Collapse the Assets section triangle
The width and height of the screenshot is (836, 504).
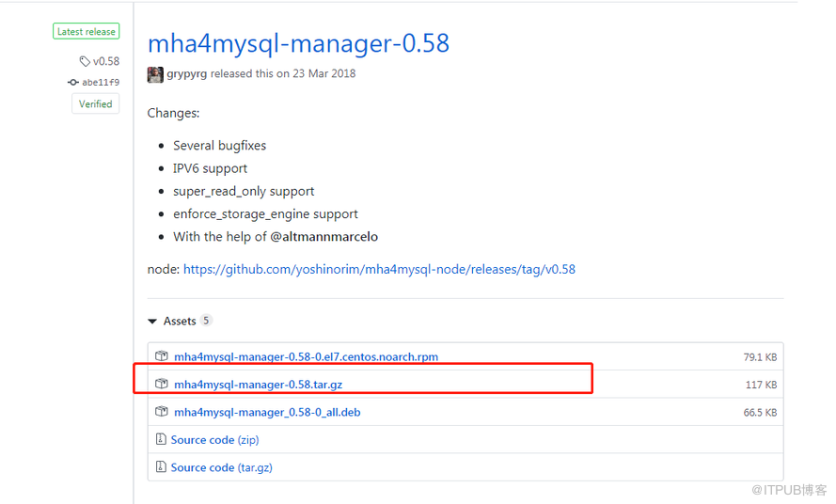tap(152, 322)
